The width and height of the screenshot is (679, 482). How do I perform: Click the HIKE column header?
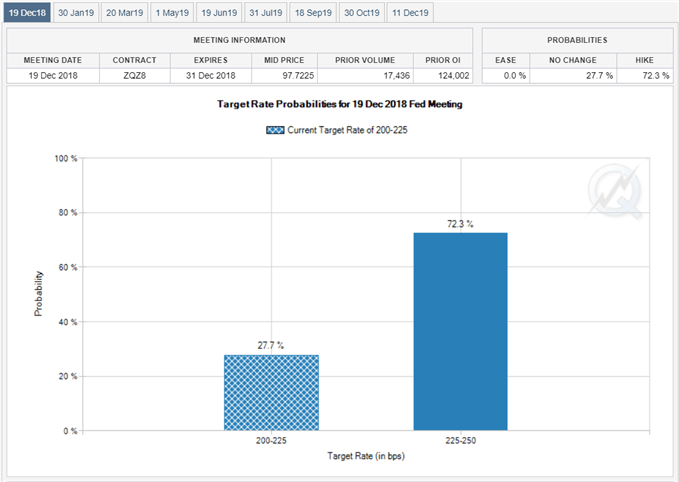click(644, 60)
